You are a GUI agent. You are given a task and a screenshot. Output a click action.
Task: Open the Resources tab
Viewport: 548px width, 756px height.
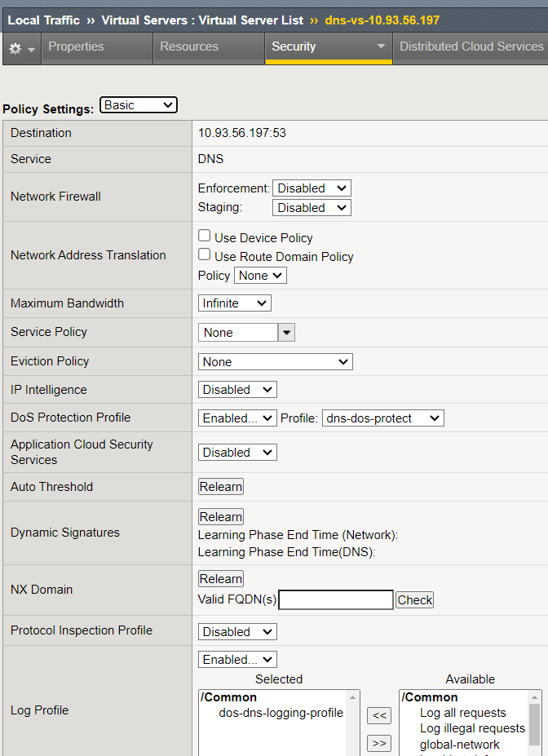pyautogui.click(x=189, y=47)
